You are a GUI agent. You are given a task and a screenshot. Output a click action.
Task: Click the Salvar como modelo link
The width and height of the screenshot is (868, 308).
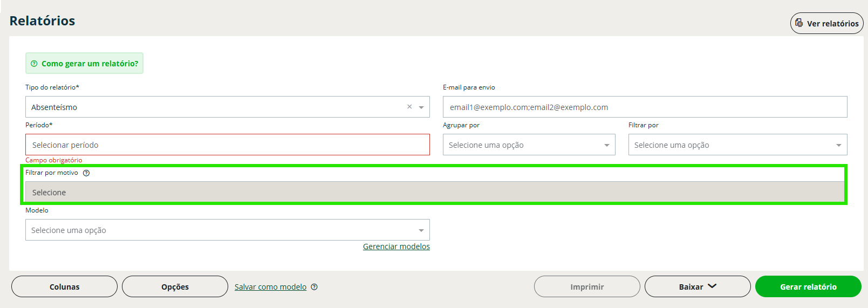(x=270, y=287)
